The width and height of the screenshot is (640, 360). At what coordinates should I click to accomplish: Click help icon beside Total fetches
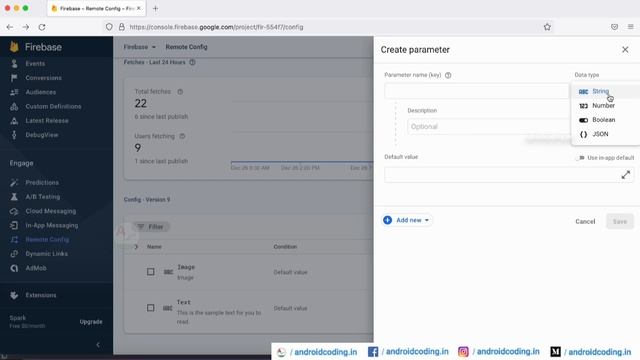[180, 92]
